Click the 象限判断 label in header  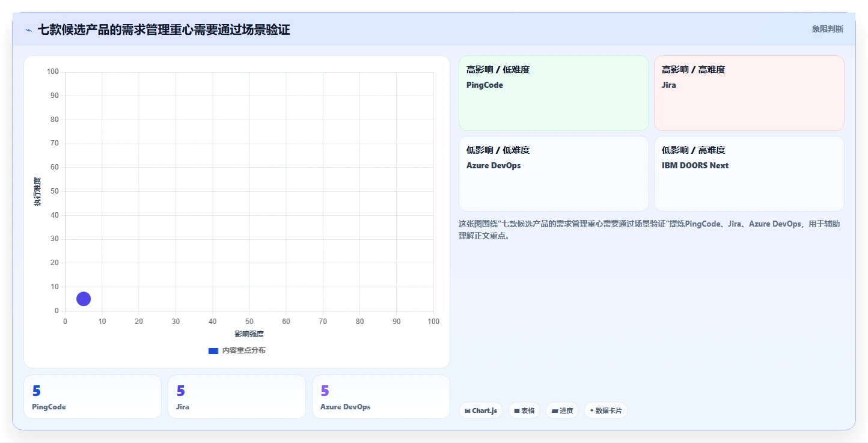coord(827,29)
